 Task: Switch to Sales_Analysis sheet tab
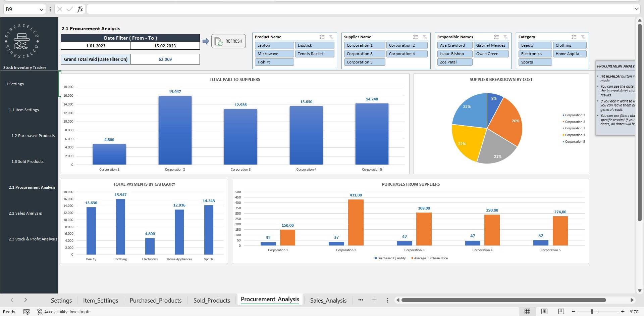click(x=328, y=300)
